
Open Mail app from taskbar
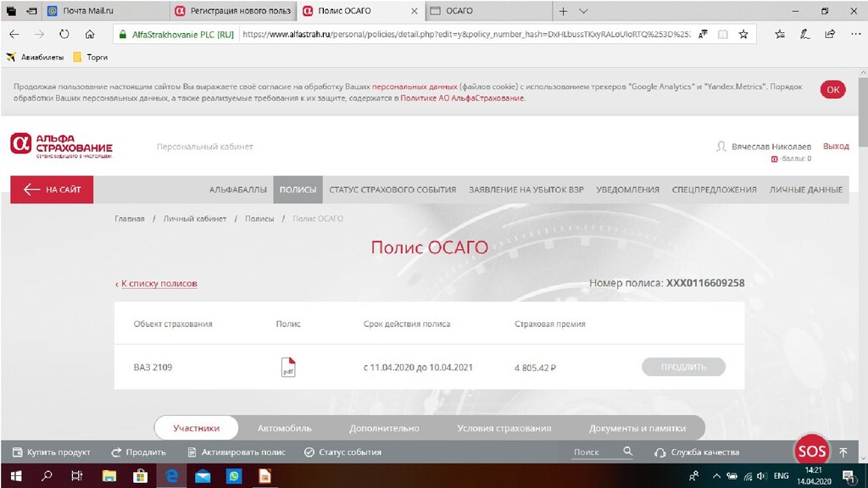(x=203, y=476)
